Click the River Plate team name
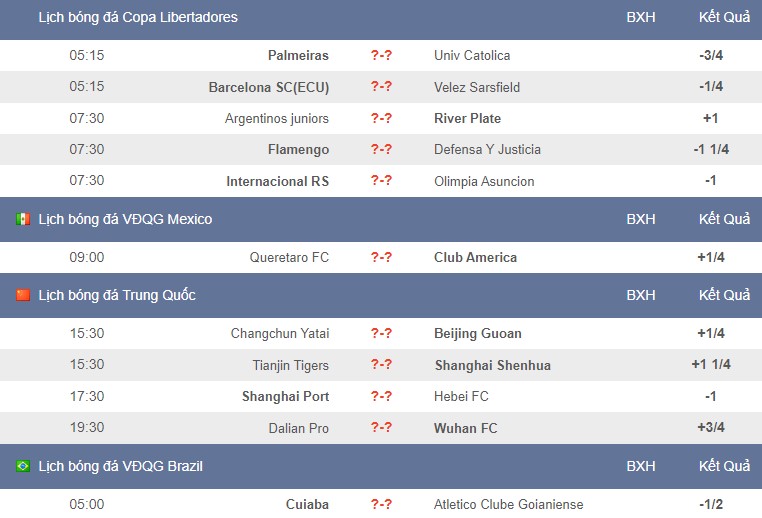The height and width of the screenshot is (518, 762). coord(468,119)
